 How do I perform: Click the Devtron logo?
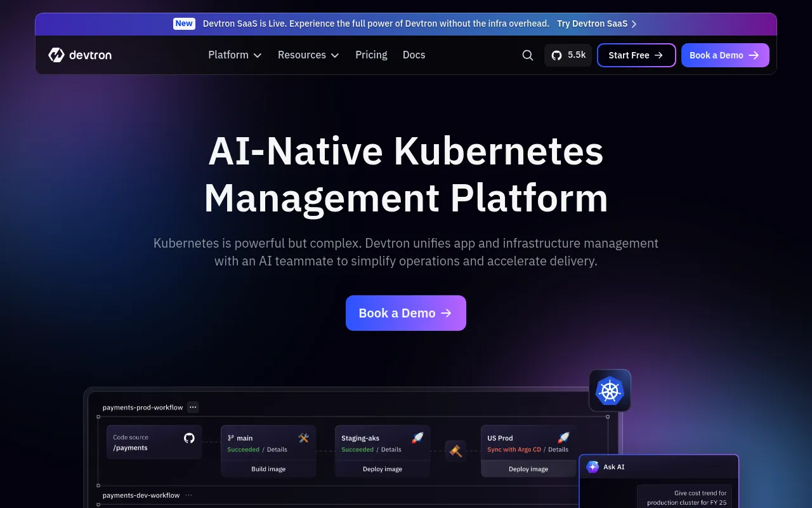pyautogui.click(x=80, y=55)
